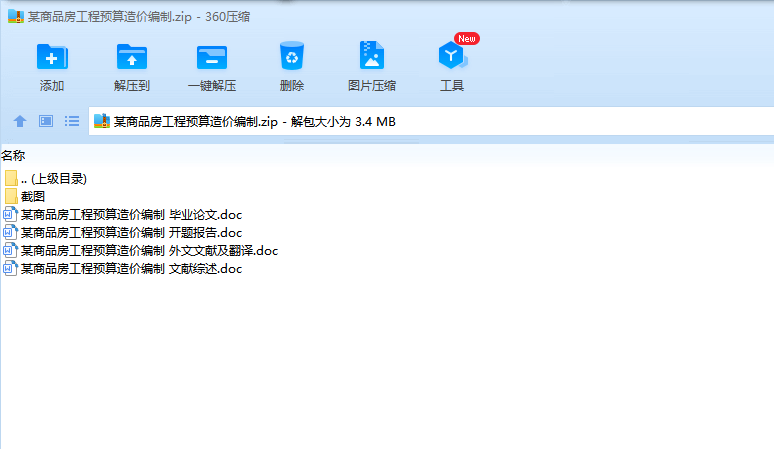Select file name 外文文献及翻译.doc
The height and width of the screenshot is (449, 774).
pyautogui.click(x=150, y=251)
